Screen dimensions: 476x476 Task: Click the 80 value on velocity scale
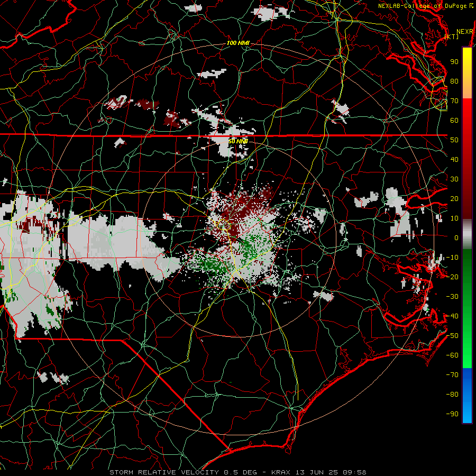point(454,81)
